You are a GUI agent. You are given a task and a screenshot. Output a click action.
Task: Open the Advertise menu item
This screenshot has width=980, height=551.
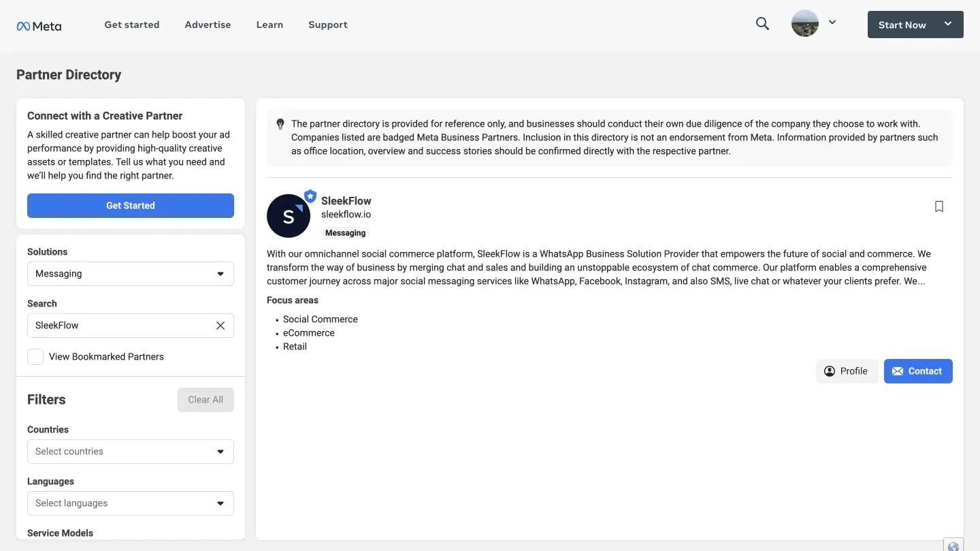point(208,25)
